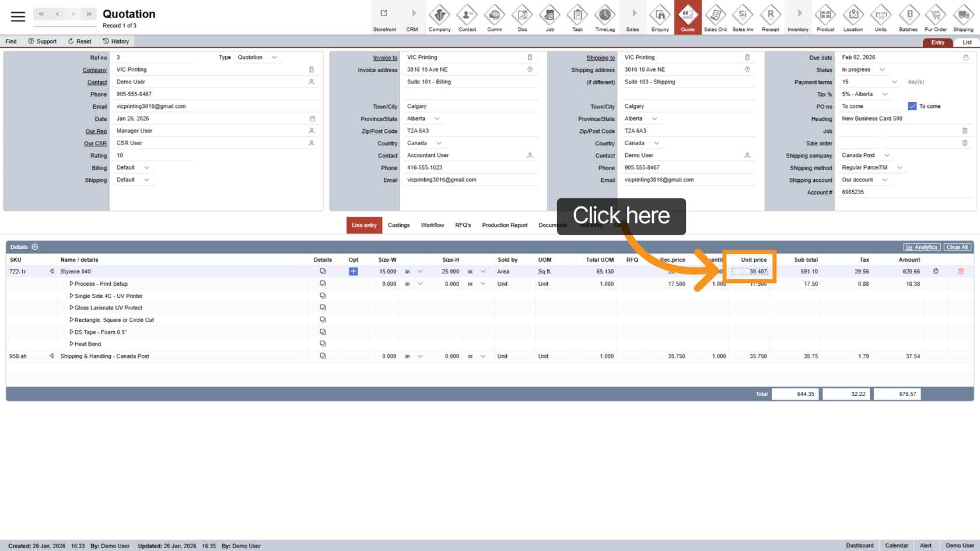Viewport: 980px width, 551px height.
Task: Click the Unit price field 39.407
Action: coord(750,272)
